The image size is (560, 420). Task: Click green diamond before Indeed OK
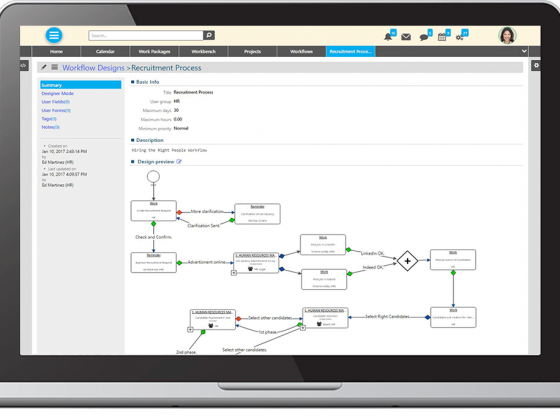[x=350, y=274]
